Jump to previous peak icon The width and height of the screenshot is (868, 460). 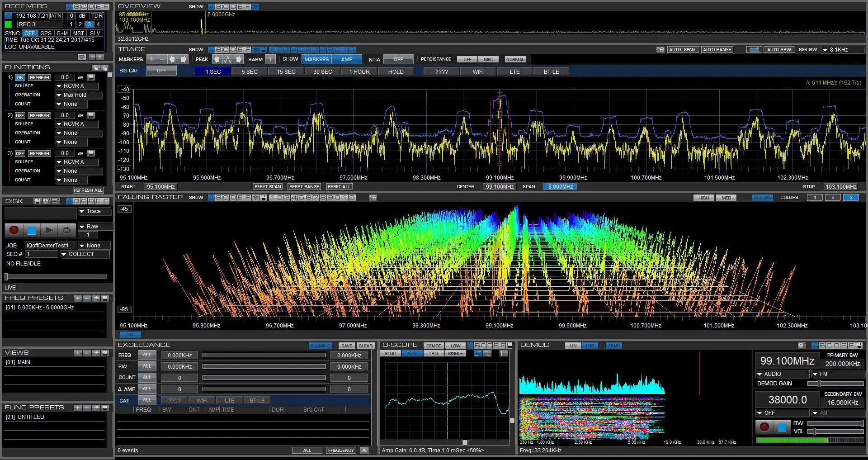(x=217, y=59)
